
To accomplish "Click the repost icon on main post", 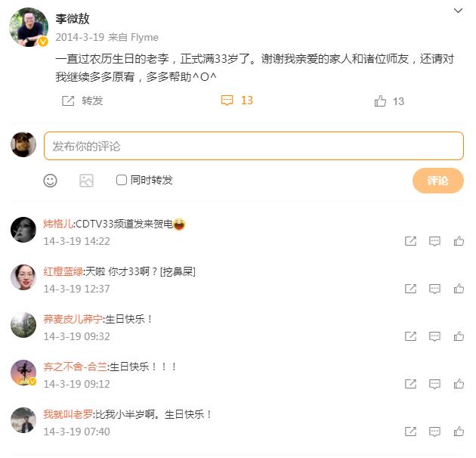I will [68, 101].
